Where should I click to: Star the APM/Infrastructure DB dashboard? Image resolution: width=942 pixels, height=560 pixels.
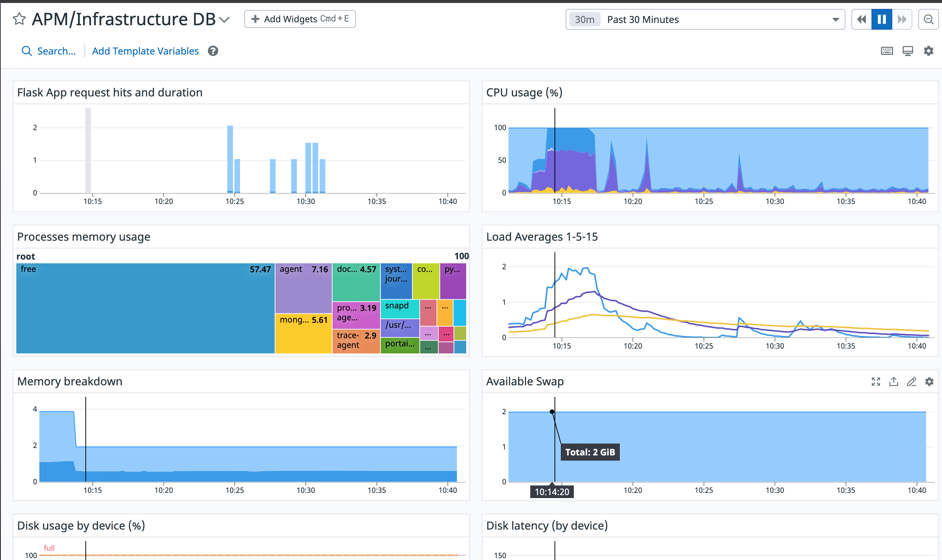point(19,19)
